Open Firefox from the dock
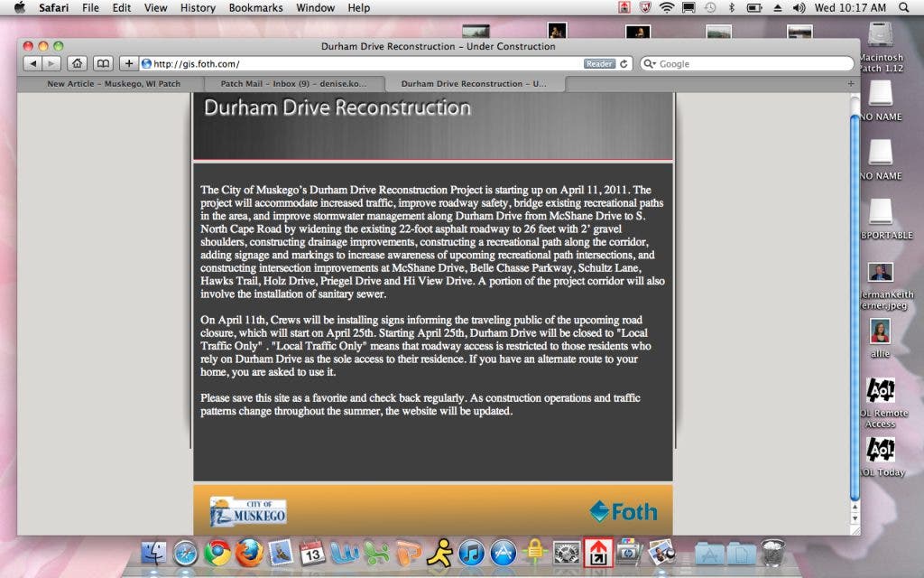 pos(249,552)
